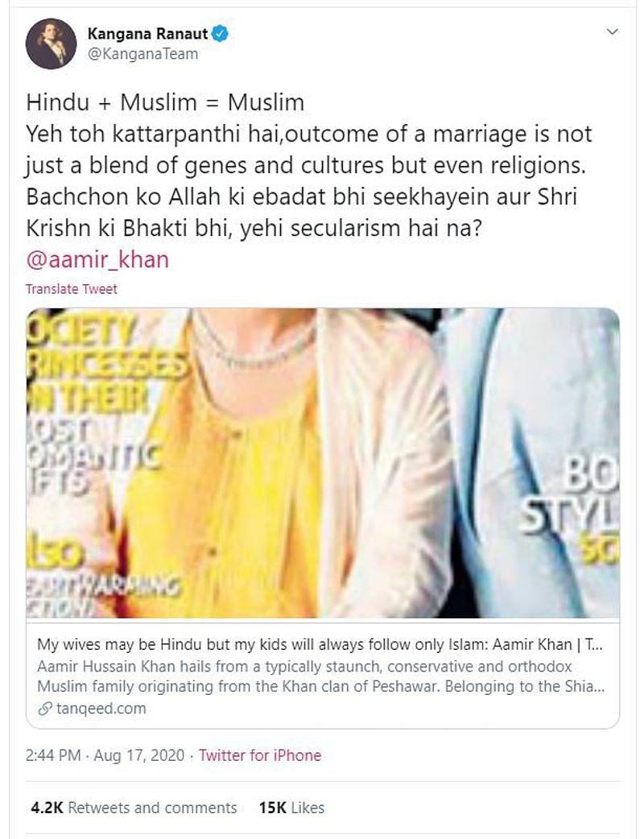
Task: Open the Kangana Ranaut display name
Action: [x=147, y=34]
